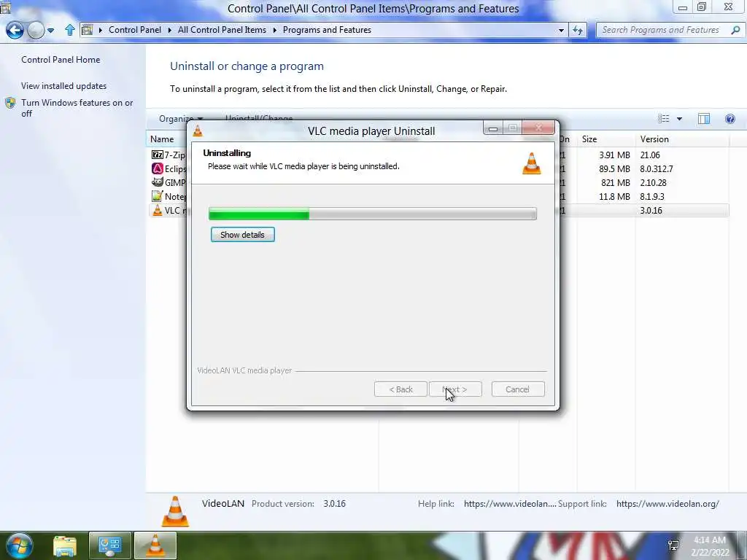Open Turn Windows features on or off

tap(77, 108)
